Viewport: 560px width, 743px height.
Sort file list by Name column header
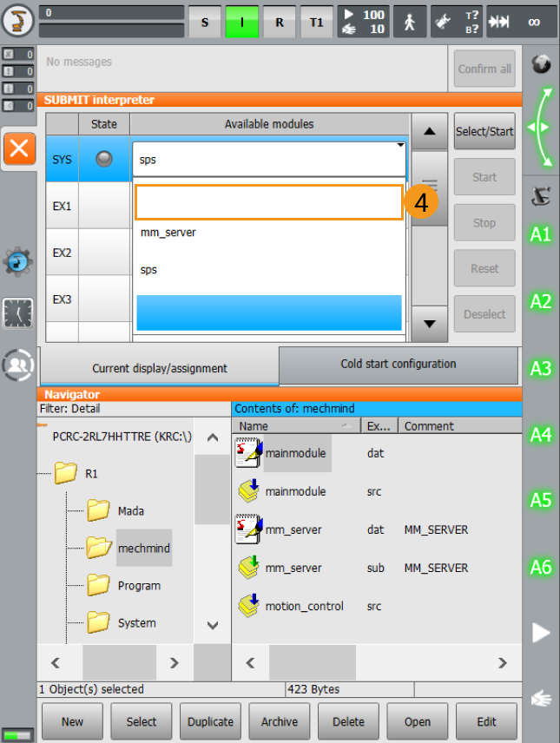[x=296, y=426]
